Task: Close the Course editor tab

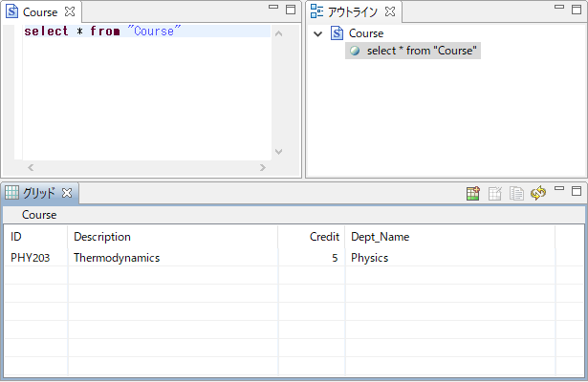Action: (70, 13)
